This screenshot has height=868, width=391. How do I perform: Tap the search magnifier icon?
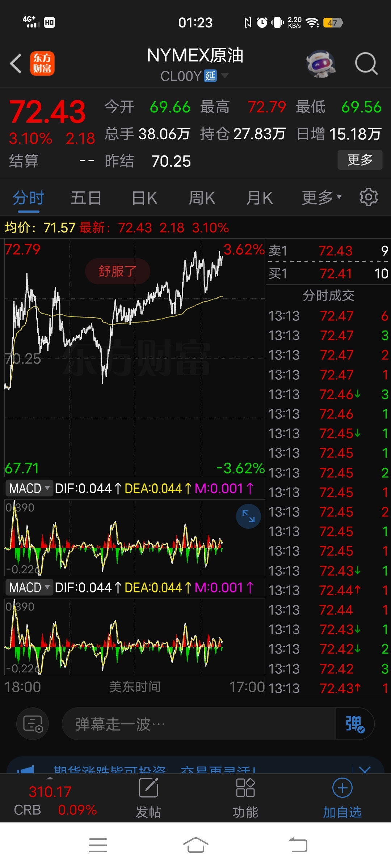(366, 64)
